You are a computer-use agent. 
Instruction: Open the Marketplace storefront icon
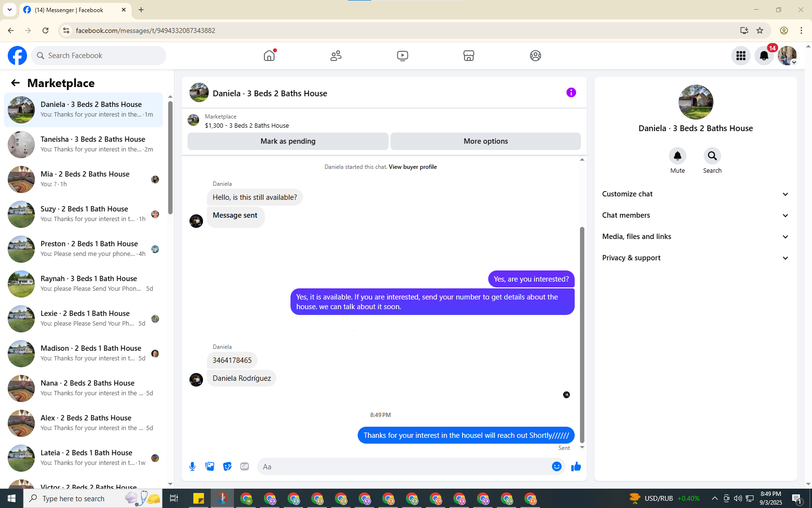coord(469,56)
